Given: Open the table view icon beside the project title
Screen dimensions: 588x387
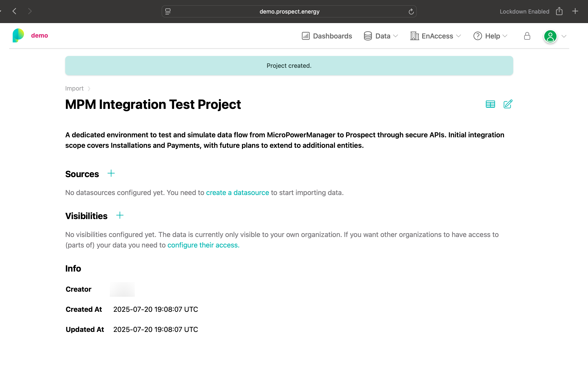Looking at the screenshot, I should point(490,104).
